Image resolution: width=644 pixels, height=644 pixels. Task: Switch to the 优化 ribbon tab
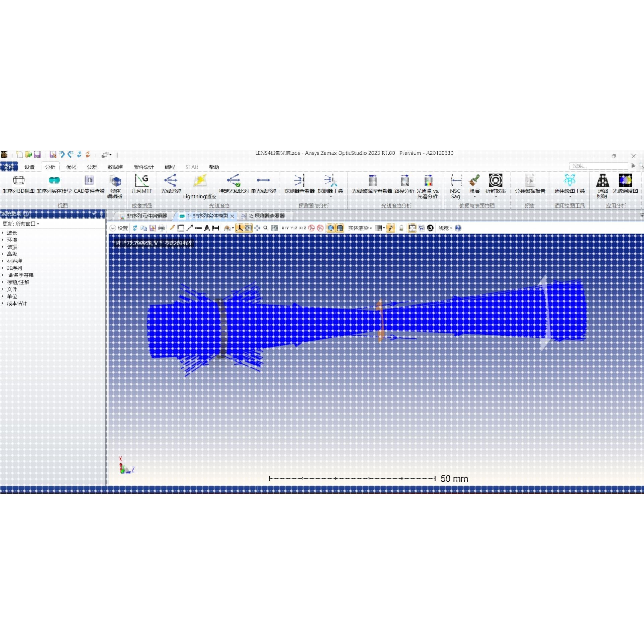pyautogui.click(x=71, y=167)
